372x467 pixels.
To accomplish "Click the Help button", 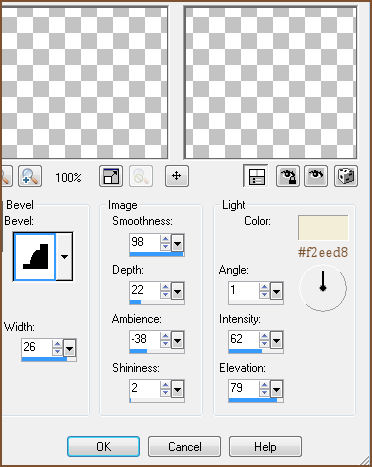I will 265,447.
